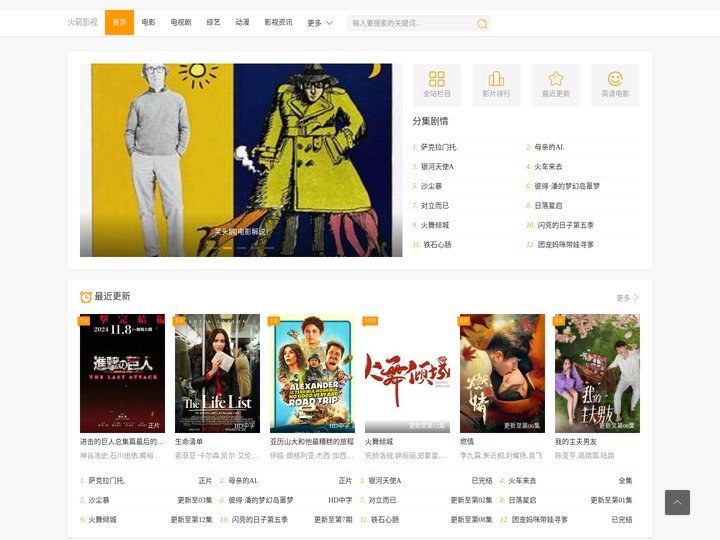This screenshot has height=540, width=720.
Task: Go to the 影视资讯 navigation tab
Action: (x=278, y=22)
